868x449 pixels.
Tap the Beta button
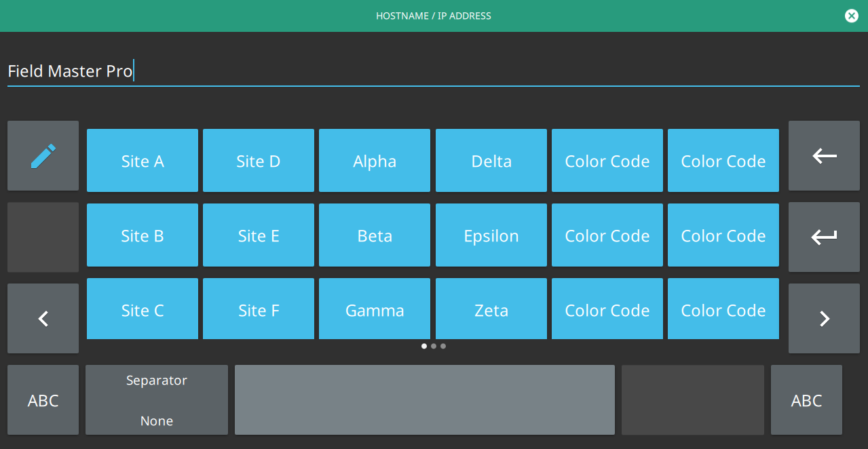375,235
